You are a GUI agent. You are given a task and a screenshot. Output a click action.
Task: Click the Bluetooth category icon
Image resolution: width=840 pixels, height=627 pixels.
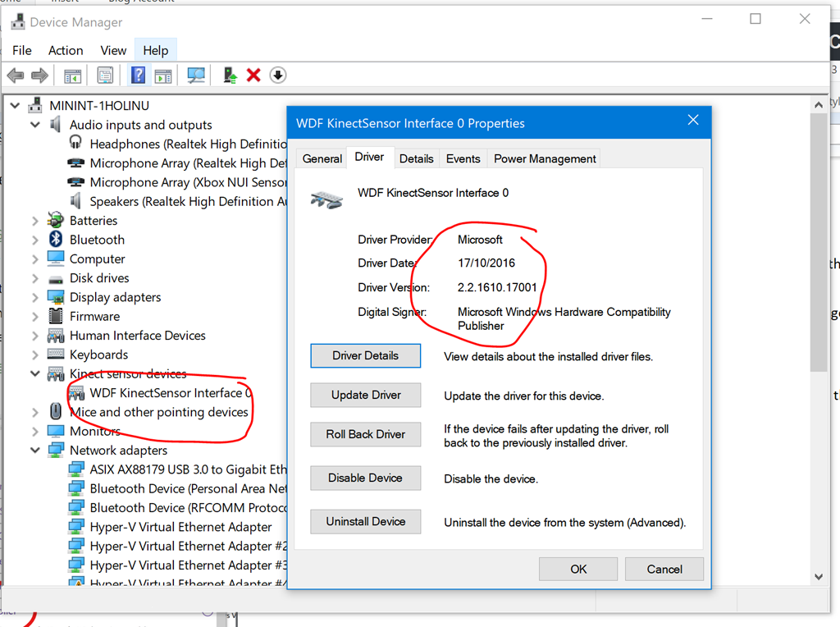[x=56, y=239]
